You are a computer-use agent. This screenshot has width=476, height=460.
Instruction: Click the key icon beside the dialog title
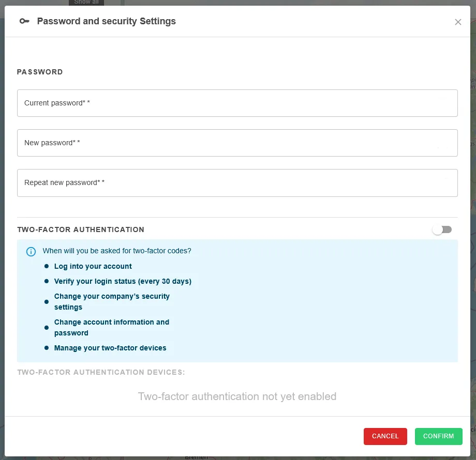pos(24,21)
